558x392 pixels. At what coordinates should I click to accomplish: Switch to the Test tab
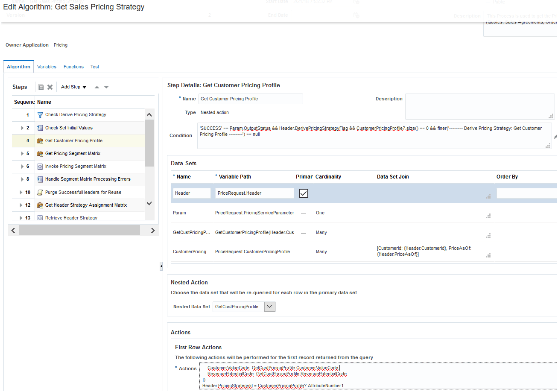click(95, 67)
